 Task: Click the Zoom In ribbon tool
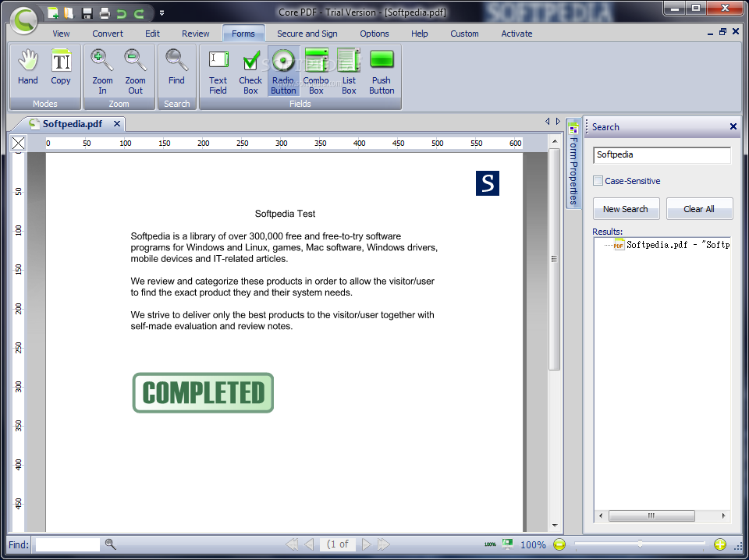point(102,72)
